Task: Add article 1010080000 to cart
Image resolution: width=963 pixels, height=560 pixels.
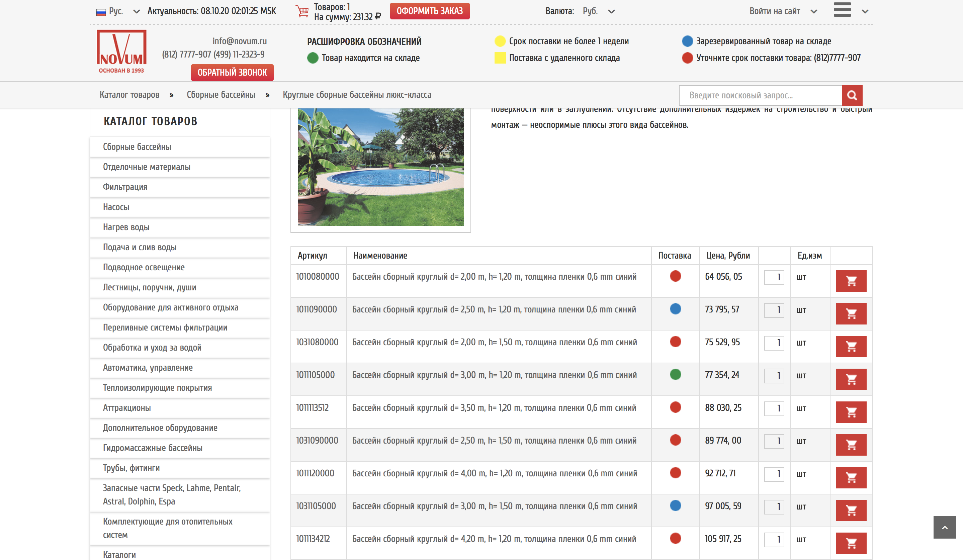Action: point(851,281)
